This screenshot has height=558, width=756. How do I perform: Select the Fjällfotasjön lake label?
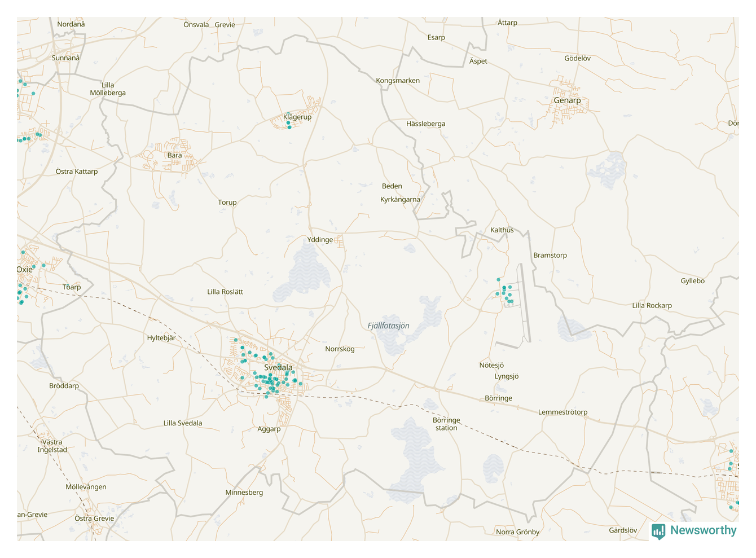pos(388,326)
